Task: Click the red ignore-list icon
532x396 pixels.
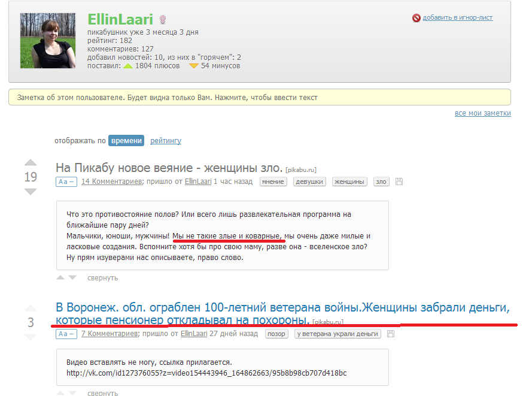Action: pos(417,18)
